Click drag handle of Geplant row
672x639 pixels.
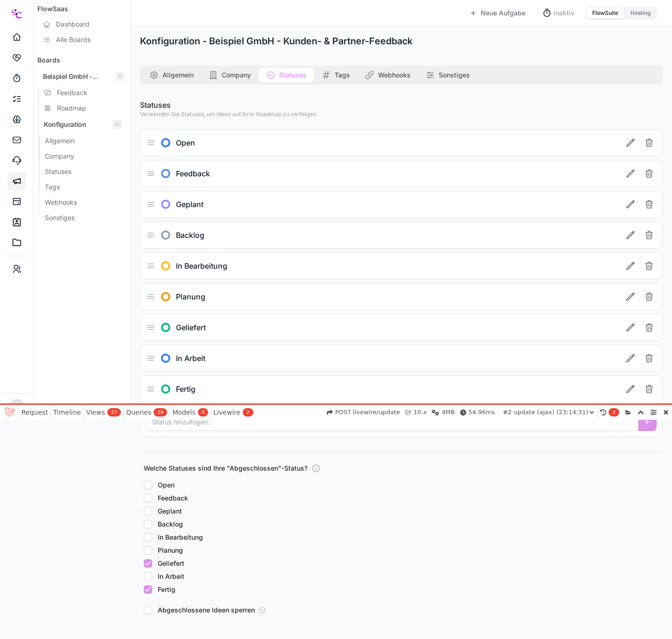(x=151, y=204)
